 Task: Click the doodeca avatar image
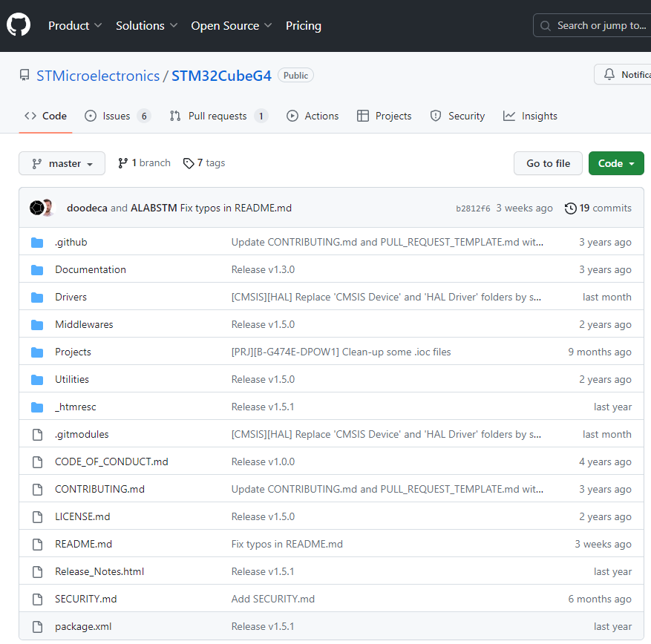37,208
